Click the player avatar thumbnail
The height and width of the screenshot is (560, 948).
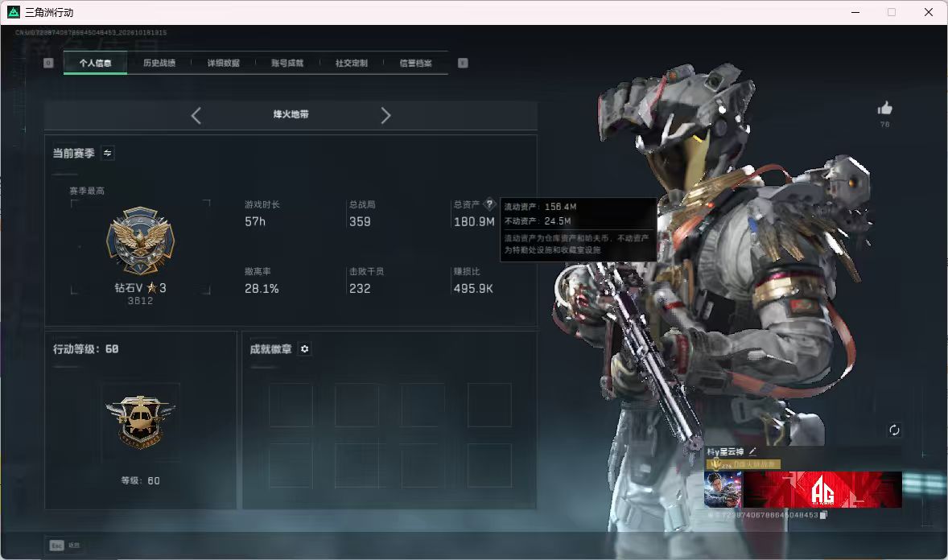(723, 489)
